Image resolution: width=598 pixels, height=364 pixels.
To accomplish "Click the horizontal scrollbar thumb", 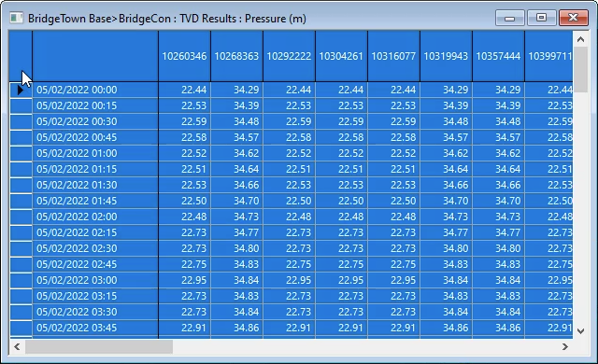I will [x=99, y=346].
